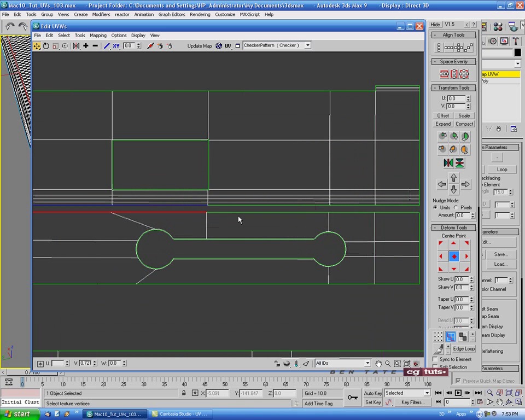
Task: Click the Mirror Horizontal toolbar icon
Action: point(76,46)
